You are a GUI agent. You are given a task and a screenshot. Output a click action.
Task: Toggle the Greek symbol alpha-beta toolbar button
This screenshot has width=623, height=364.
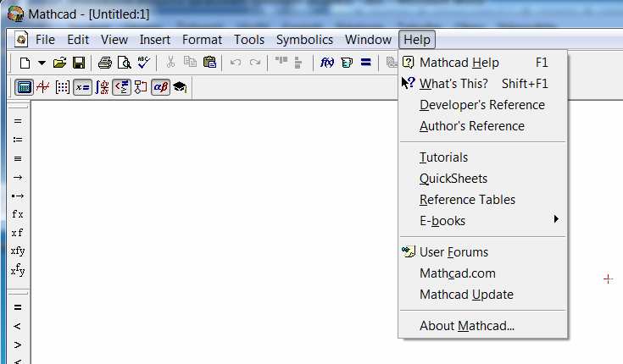[160, 87]
